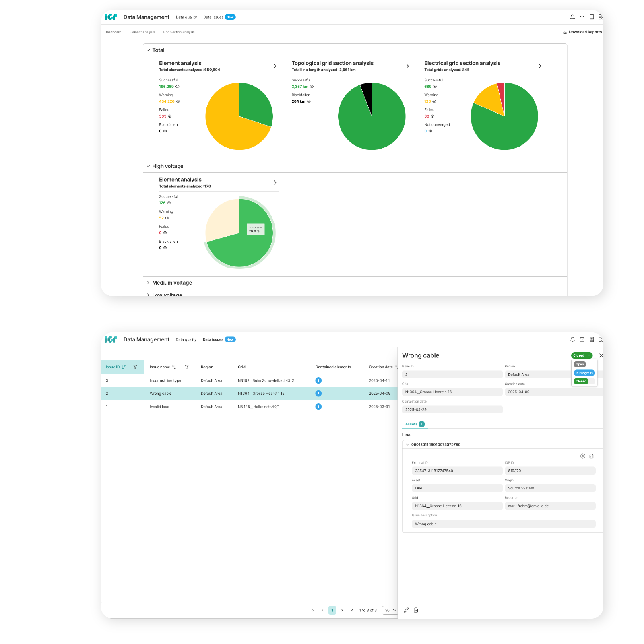The image size is (644, 644).
Task: Set issue status to In Progress
Action: coord(584,373)
